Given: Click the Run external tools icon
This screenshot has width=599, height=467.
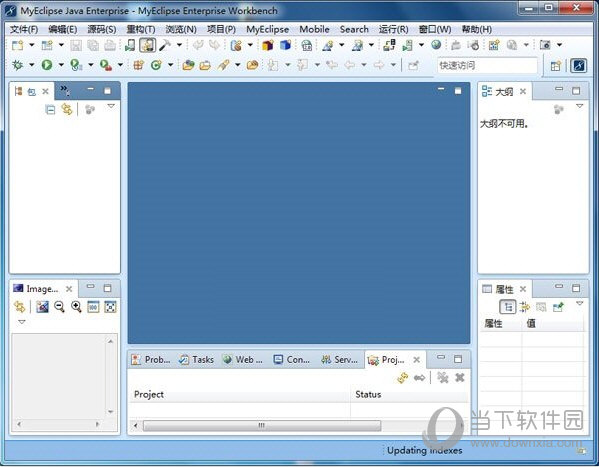Looking at the screenshot, I should [x=105, y=65].
